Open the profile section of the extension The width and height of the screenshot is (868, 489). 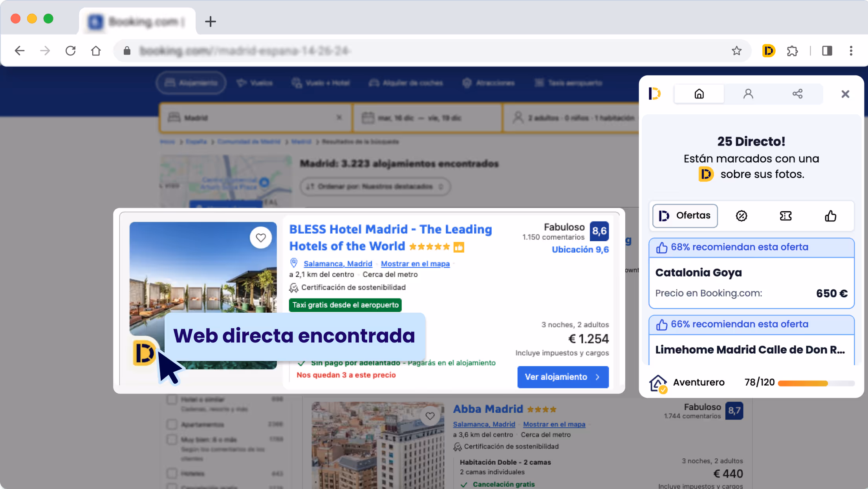748,94
